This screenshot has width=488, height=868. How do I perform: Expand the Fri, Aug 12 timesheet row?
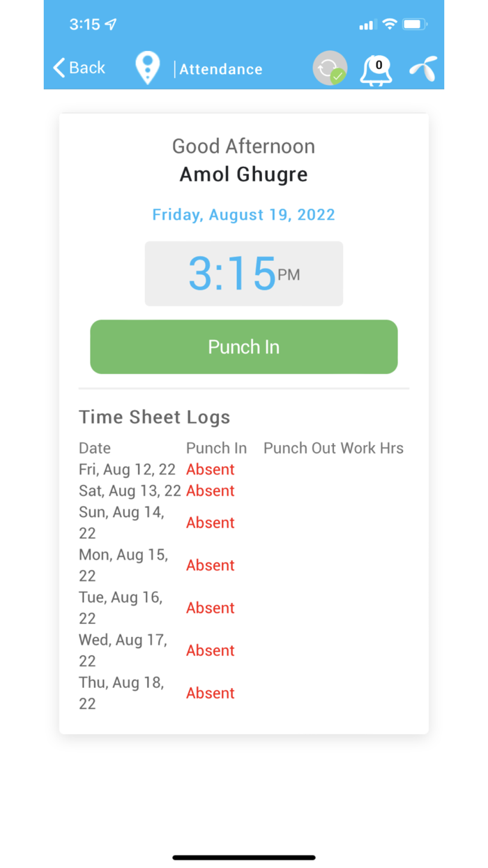pyautogui.click(x=127, y=469)
